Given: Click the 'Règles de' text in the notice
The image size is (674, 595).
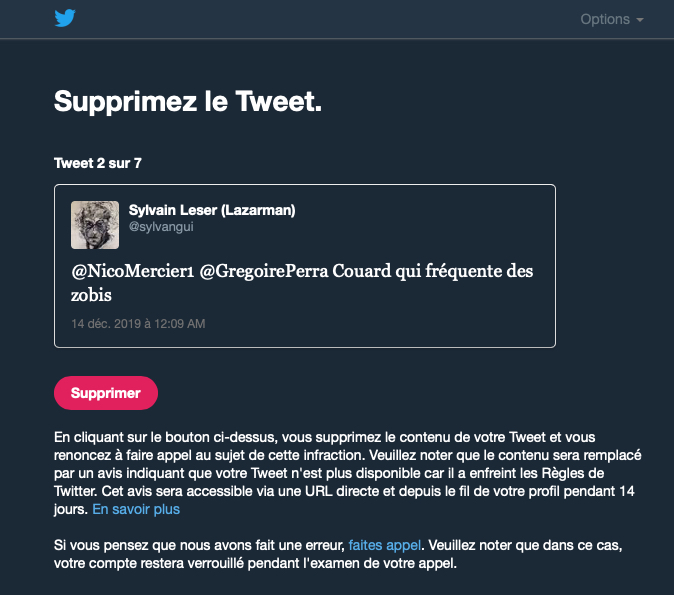Looking at the screenshot, I should [x=580, y=474].
